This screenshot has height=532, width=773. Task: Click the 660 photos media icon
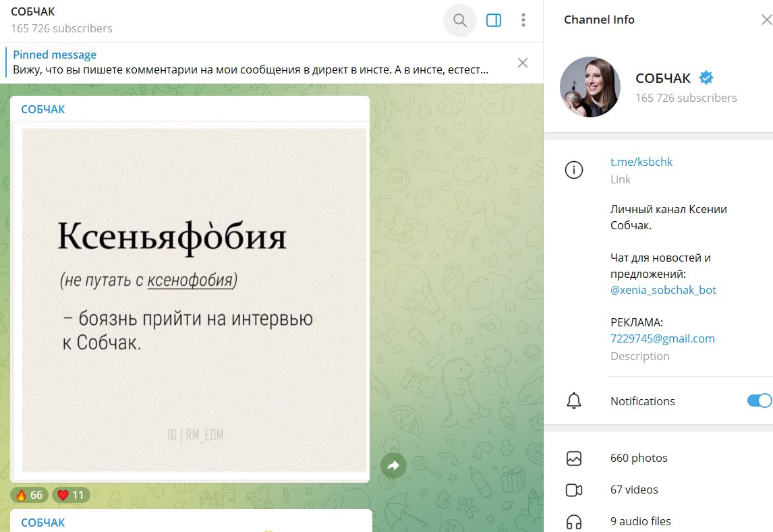574,458
